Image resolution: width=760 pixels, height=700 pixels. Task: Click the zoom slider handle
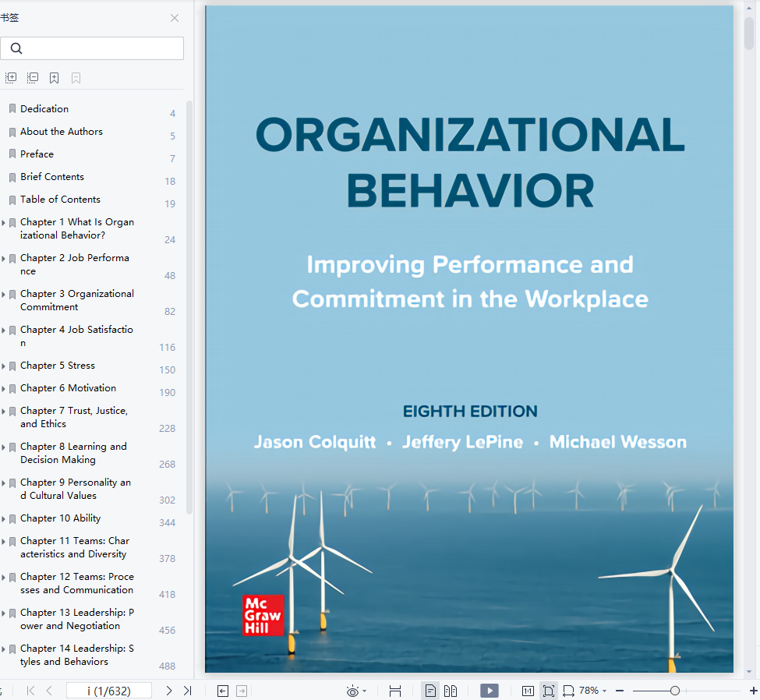tap(675, 691)
